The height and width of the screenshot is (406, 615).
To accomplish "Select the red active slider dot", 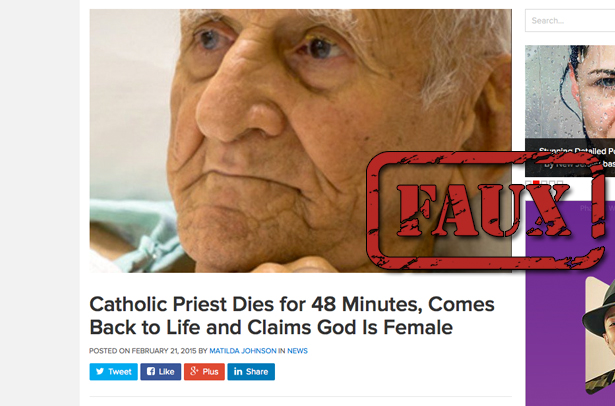I will (x=536, y=183).
